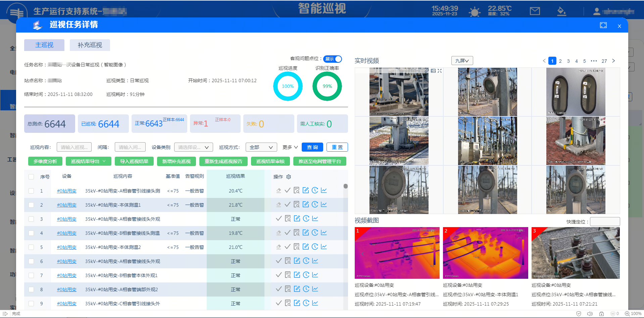Click the snapshot image icon on first video
Image resolution: width=644 pixels, height=318 pixels.
pyautogui.click(x=433, y=71)
